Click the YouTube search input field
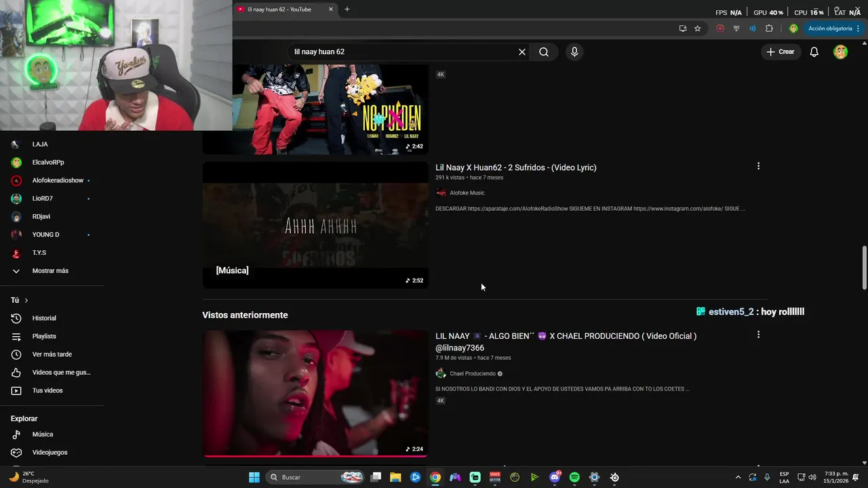The height and width of the screenshot is (488, 868). 403,52
